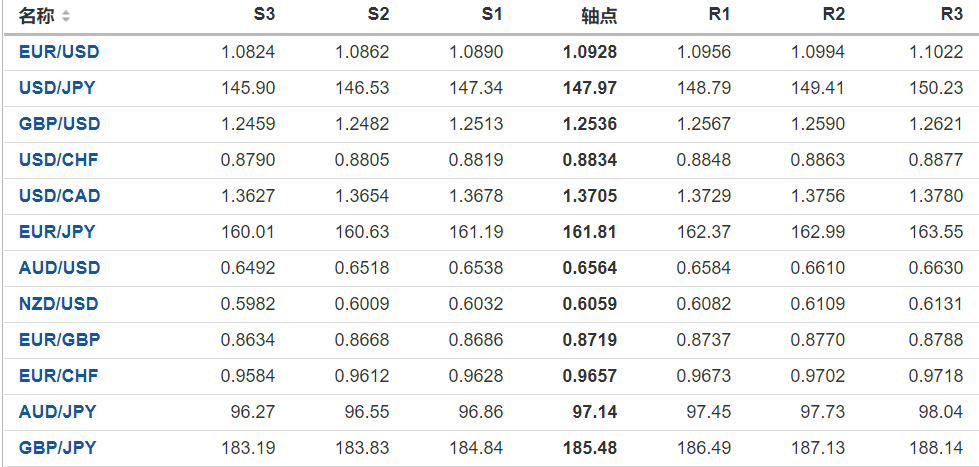
Task: Click the R3 column header
Action: [x=951, y=15]
